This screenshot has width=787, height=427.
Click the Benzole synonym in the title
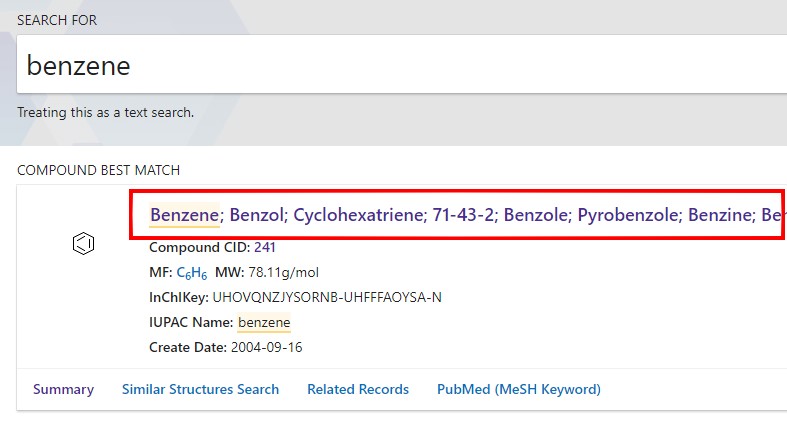[x=535, y=215]
